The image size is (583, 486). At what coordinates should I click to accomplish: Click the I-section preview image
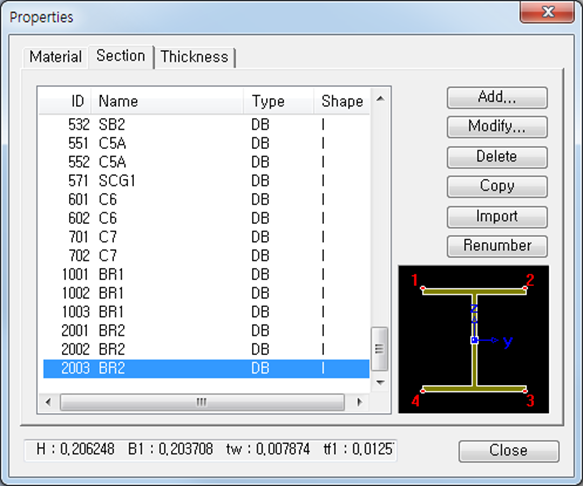coord(474,339)
